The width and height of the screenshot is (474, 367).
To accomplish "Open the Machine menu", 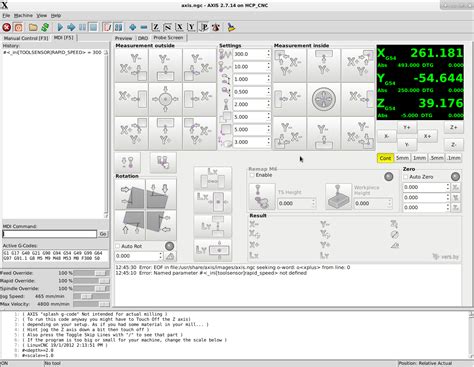I will coord(23,16).
